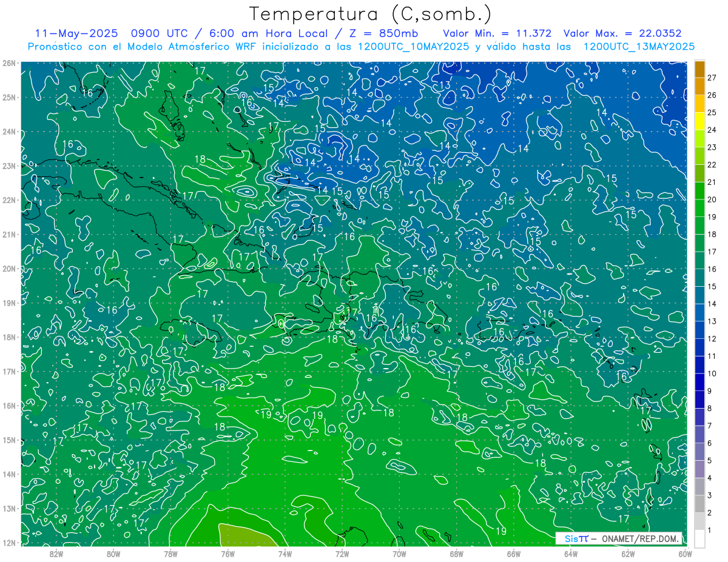Viewport: 728px width, 562px height.
Task: Click the brown-orange top segment of color legend
Action: (x=699, y=69)
